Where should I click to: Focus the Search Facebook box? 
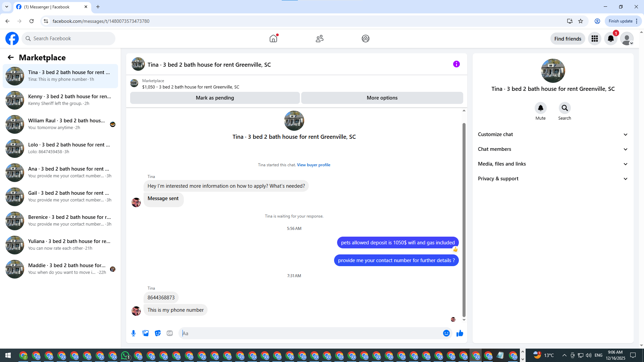coord(69,39)
